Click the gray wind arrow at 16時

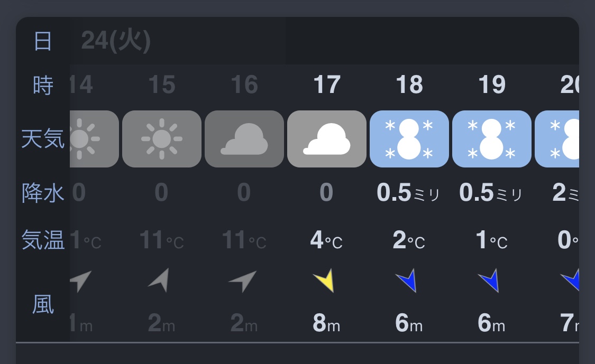tap(242, 281)
